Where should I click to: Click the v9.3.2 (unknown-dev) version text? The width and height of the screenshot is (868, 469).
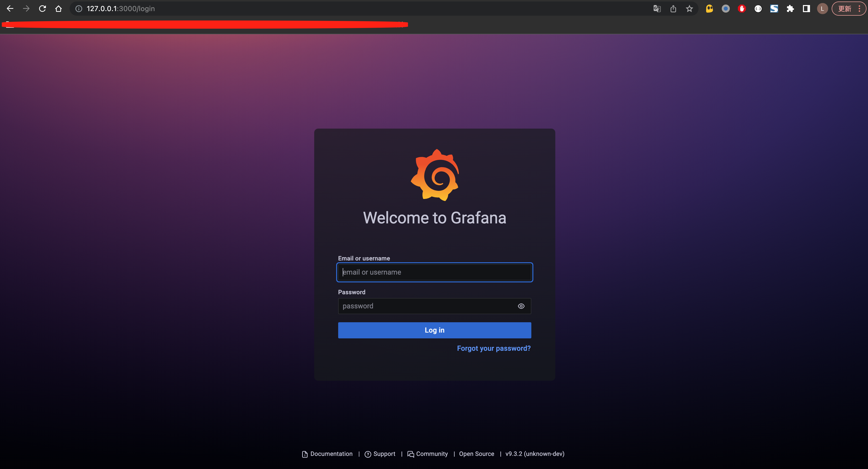coord(535,454)
